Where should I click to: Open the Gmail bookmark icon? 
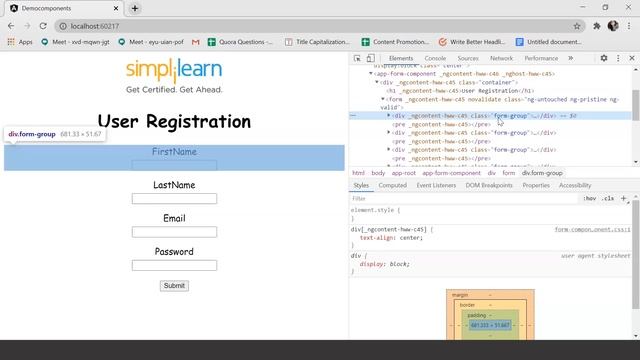196,42
